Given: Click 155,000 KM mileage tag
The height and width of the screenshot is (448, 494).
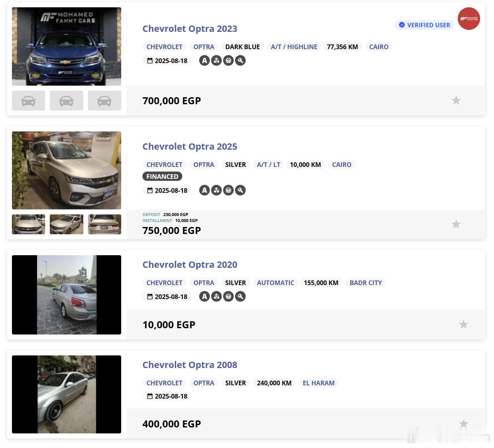Looking at the screenshot, I should tap(321, 283).
